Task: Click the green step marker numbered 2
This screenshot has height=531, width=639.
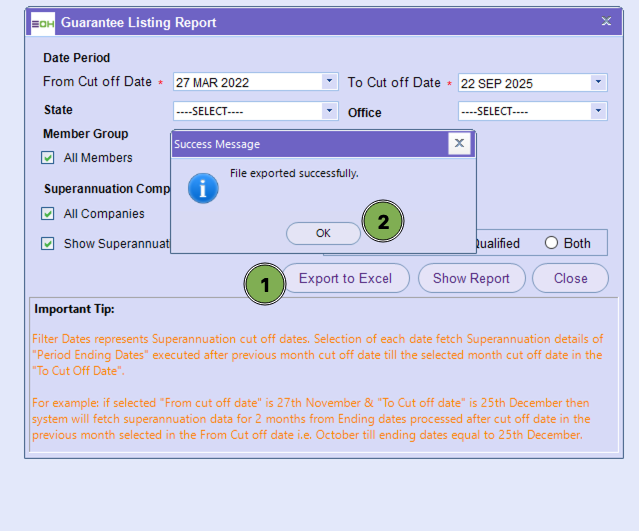Action: tap(383, 221)
